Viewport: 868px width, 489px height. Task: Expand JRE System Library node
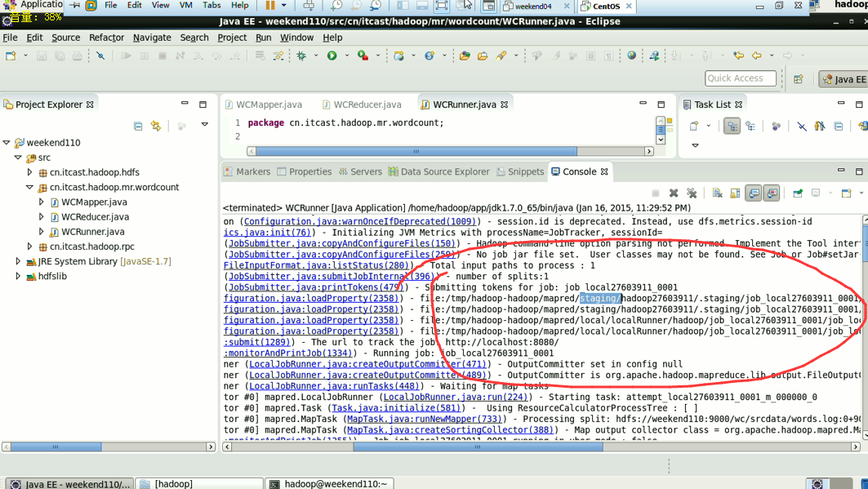pyautogui.click(x=18, y=262)
